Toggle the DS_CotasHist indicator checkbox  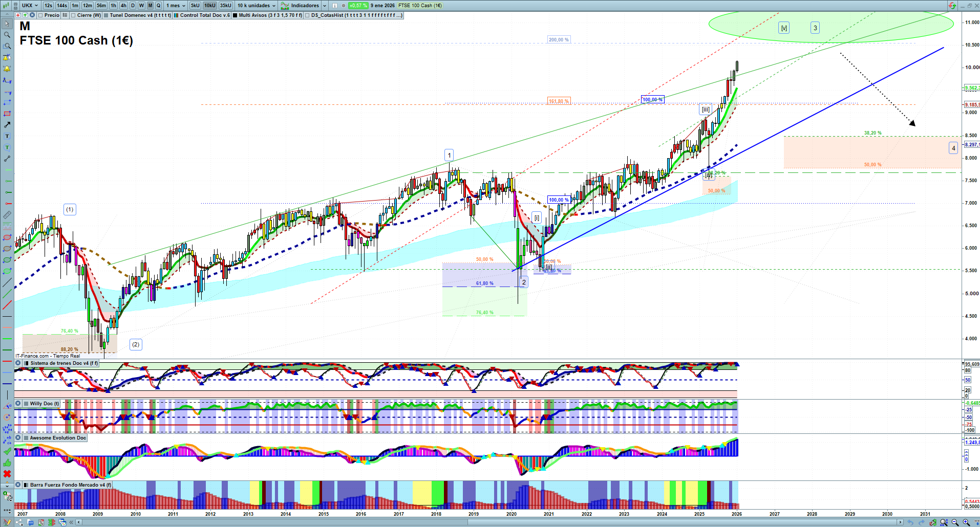pos(307,15)
